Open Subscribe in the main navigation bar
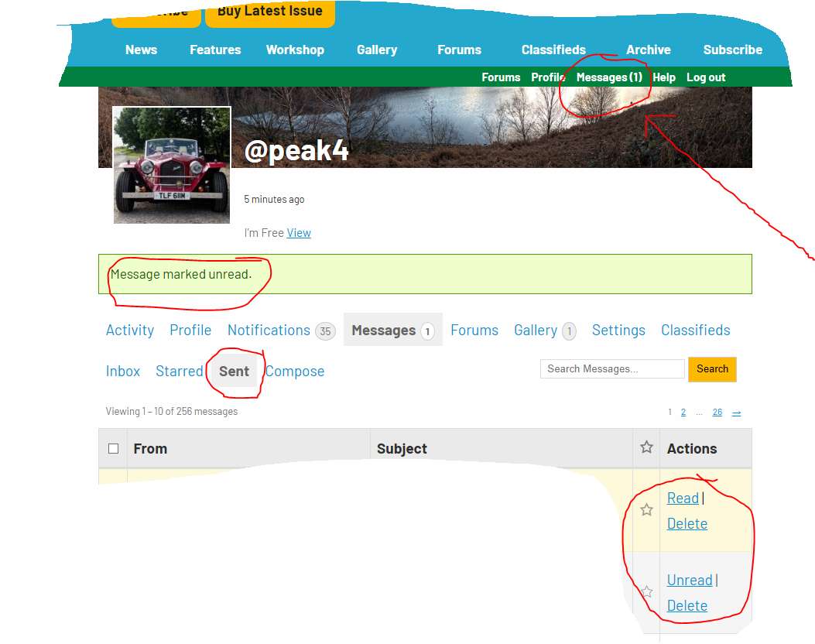This screenshot has width=815, height=644. (733, 50)
